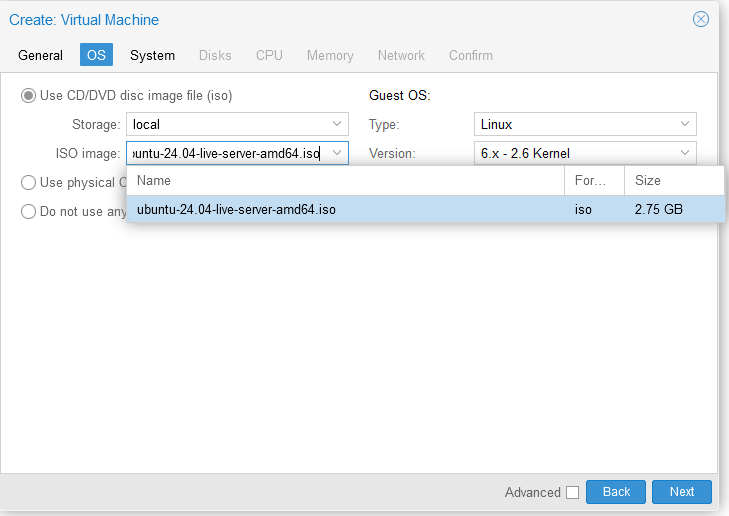Switch to the General tab
This screenshot has width=729, height=516.
(x=40, y=55)
